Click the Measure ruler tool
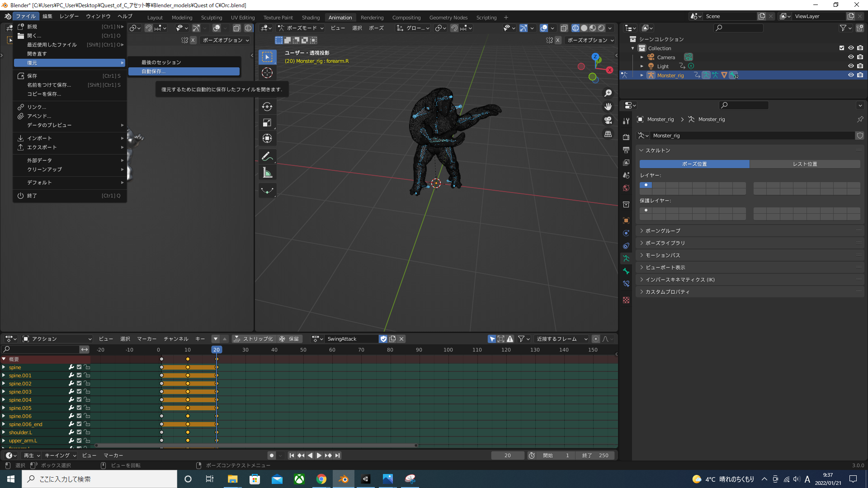This screenshot has height=488, width=868. click(x=267, y=173)
